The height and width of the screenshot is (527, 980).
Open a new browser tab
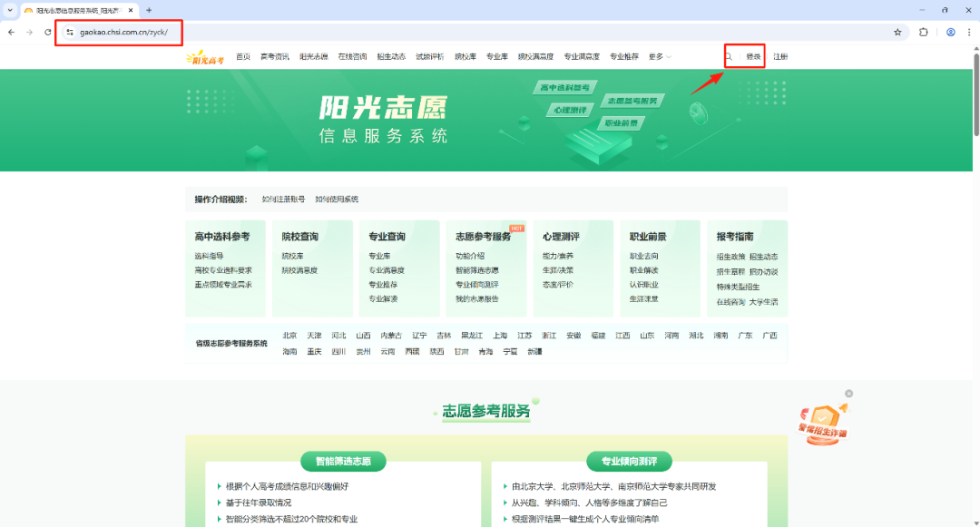tap(149, 10)
